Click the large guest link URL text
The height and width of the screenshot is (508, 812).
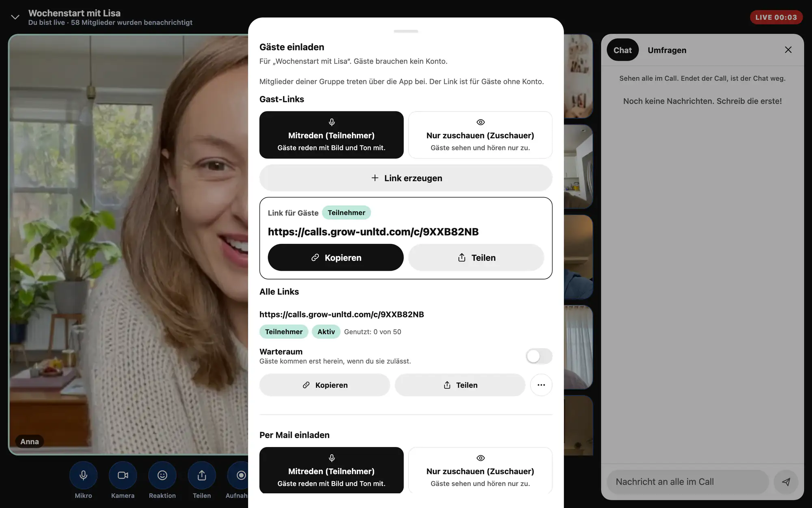tap(373, 232)
